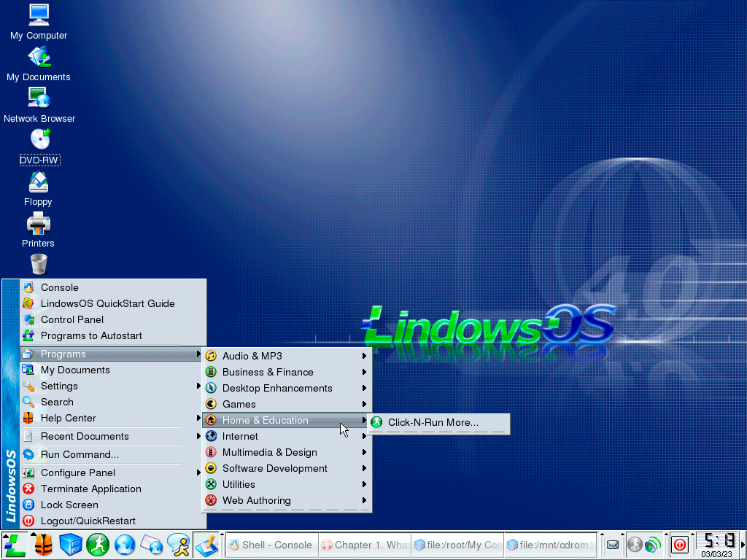Viewport: 747px width, 560px height.
Task: Click the desktop notepad pencil icon in taskbar
Action: tap(206, 545)
